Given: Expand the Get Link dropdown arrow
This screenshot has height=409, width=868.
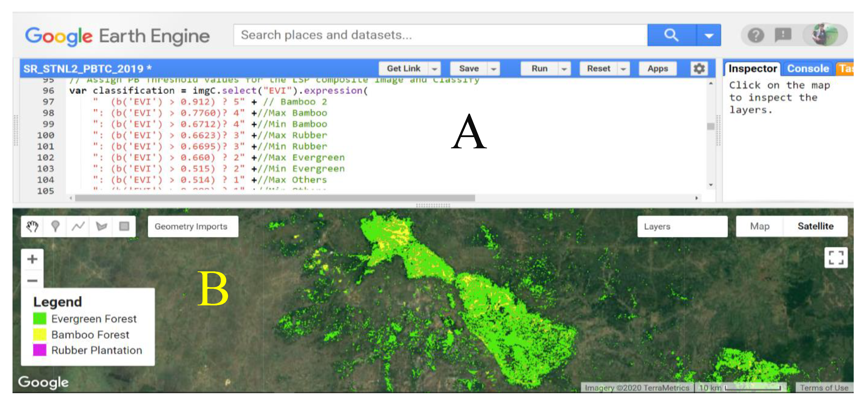Looking at the screenshot, I should click(435, 69).
